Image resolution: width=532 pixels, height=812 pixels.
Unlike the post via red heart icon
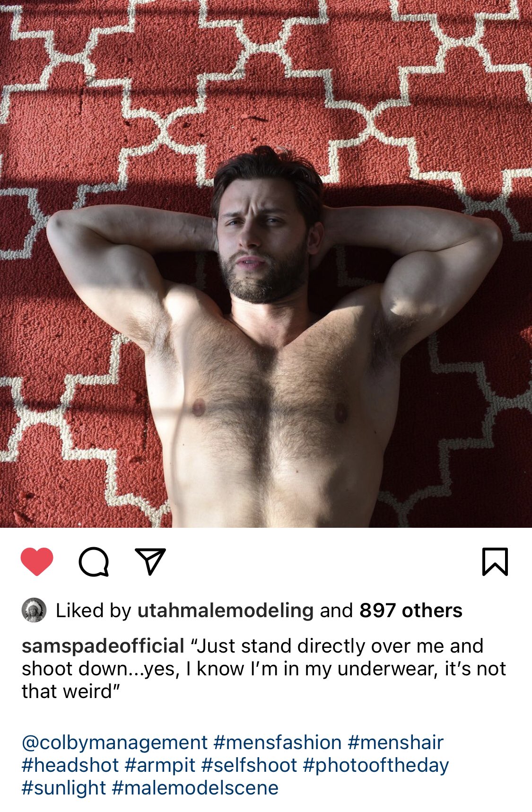click(x=37, y=561)
